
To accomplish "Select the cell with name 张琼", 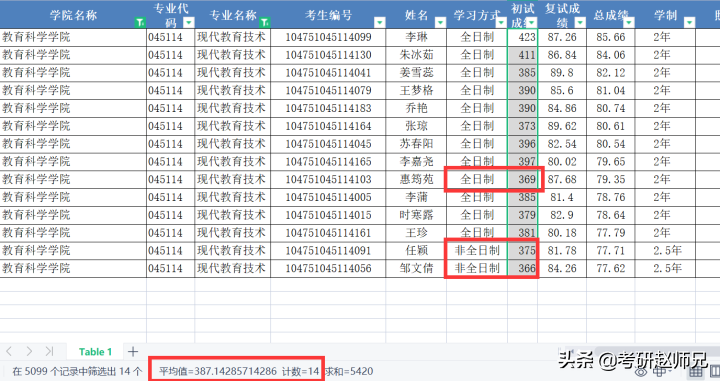I will click(416, 126).
